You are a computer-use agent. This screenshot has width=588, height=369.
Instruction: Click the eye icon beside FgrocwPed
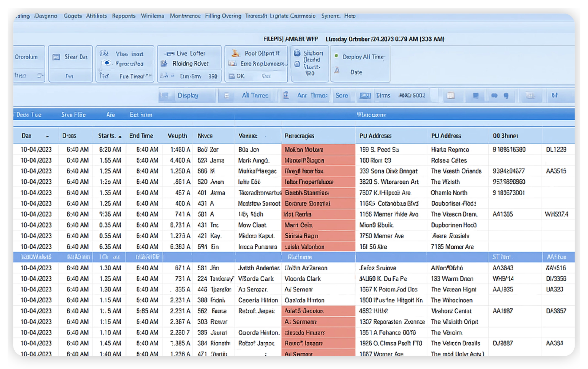107,63
